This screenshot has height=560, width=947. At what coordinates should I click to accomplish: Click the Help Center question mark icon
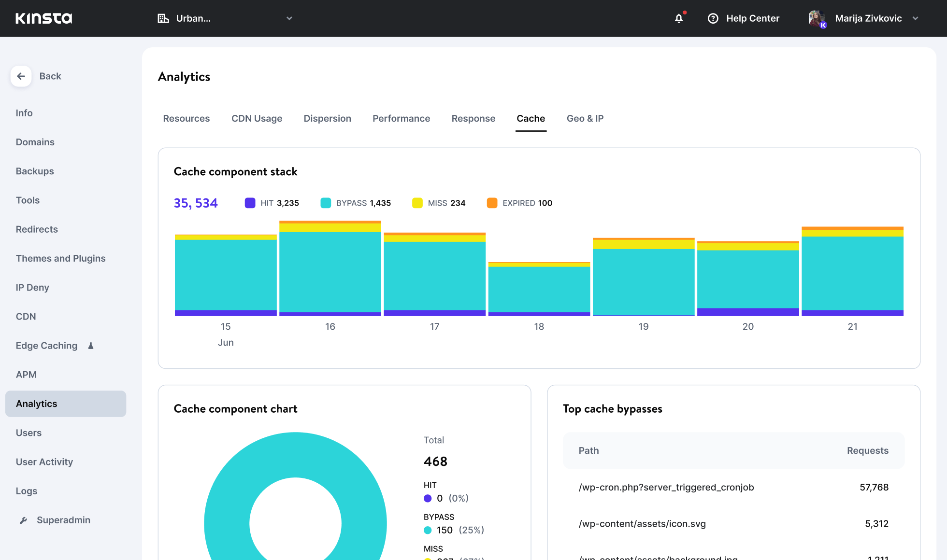pyautogui.click(x=713, y=18)
